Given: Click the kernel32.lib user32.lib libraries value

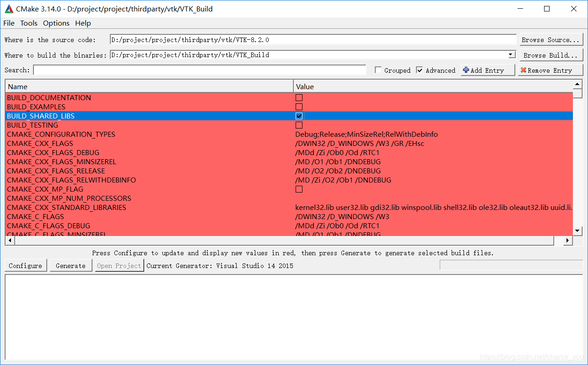Looking at the screenshot, I should click(433, 207).
